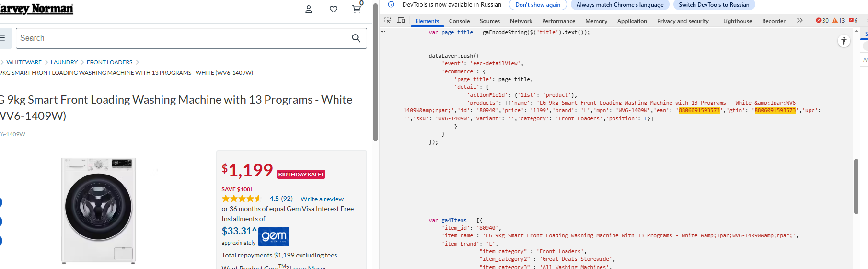The width and height of the screenshot is (868, 269).
Task: Click Always match Chrome's language button
Action: coord(620,5)
